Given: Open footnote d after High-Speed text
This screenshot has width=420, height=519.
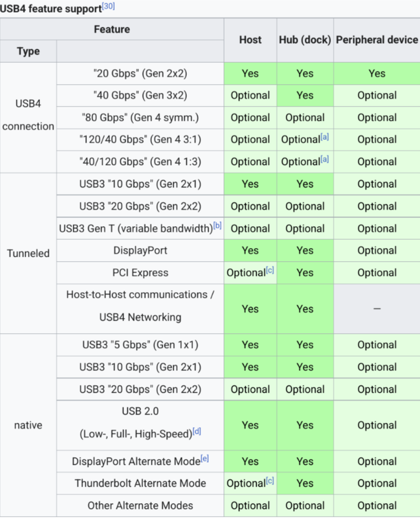Looking at the screenshot, I should pyautogui.click(x=197, y=431).
